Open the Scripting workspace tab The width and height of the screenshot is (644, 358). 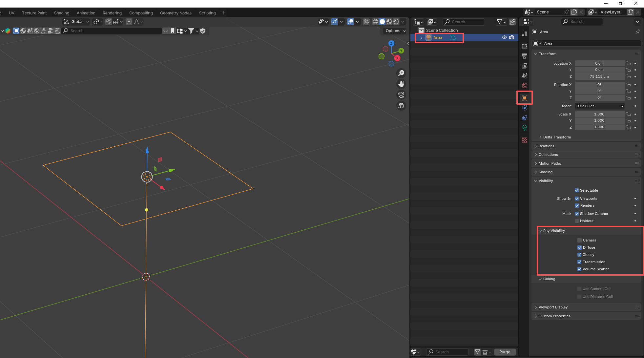click(207, 13)
